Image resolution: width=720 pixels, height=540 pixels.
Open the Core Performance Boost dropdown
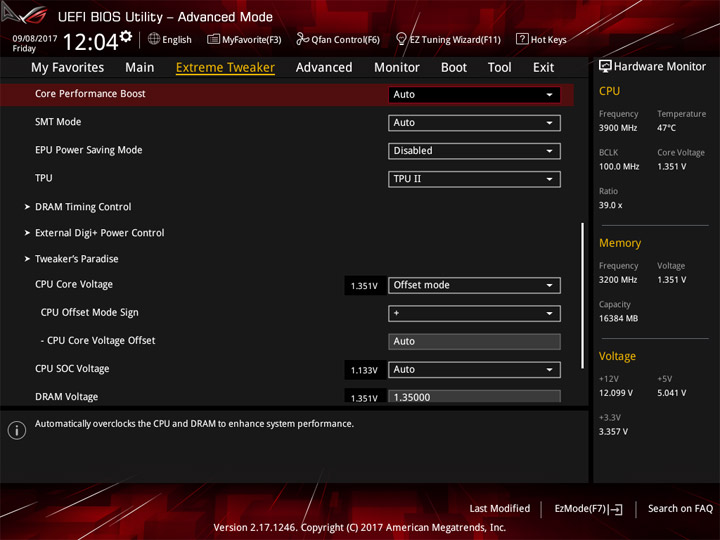pyautogui.click(x=474, y=95)
